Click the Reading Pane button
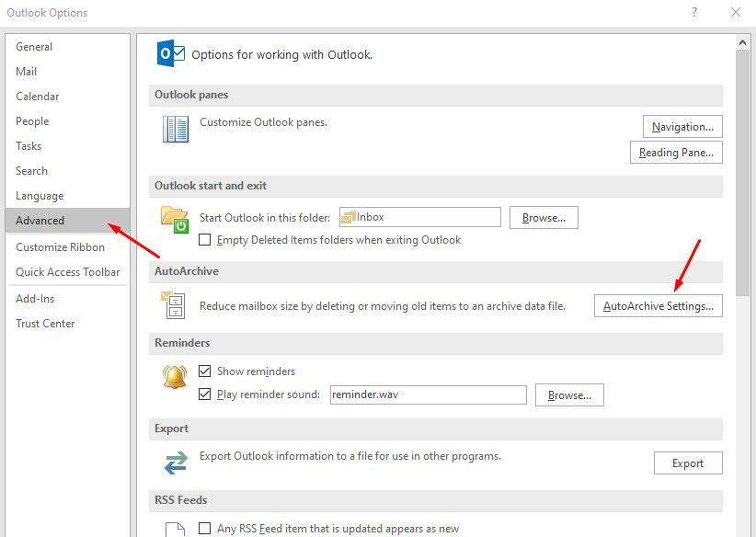 (x=675, y=153)
